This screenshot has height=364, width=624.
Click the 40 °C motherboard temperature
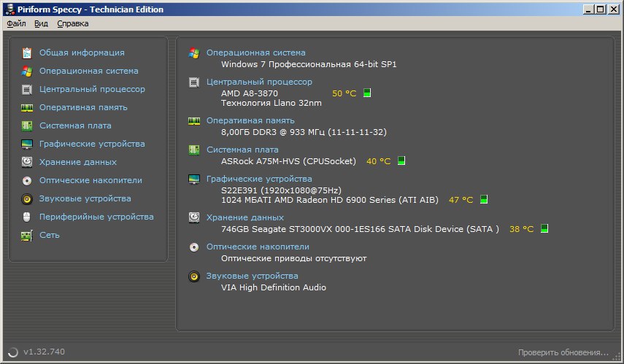coord(379,161)
